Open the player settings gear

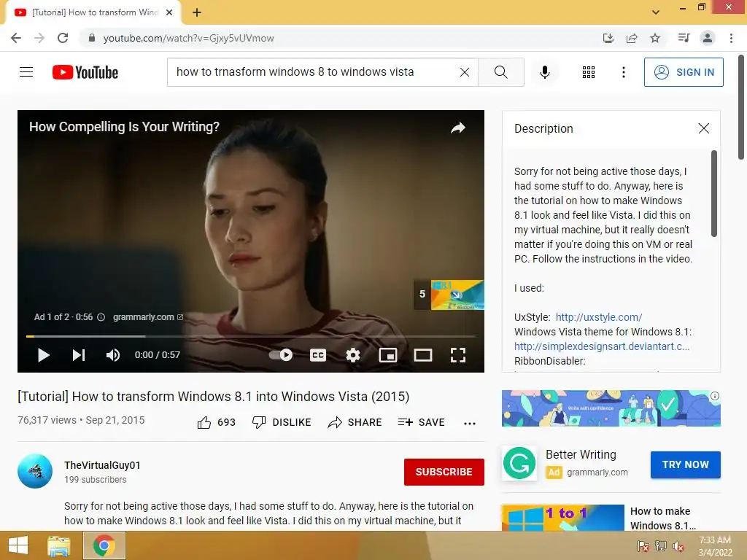(353, 355)
